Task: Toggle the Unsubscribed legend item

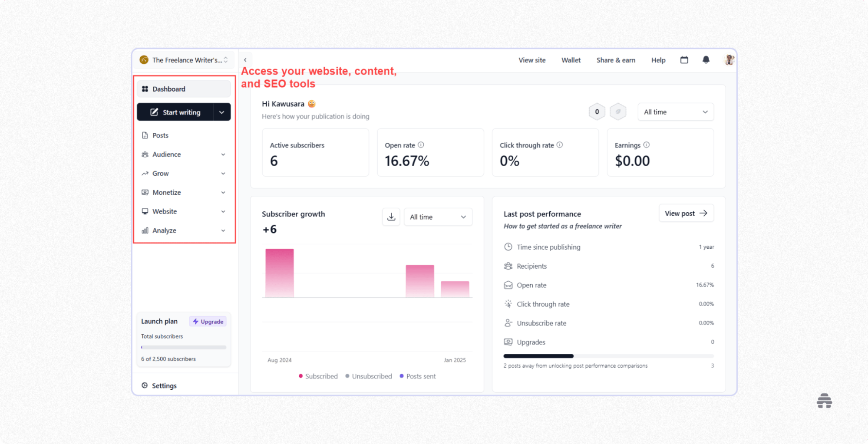Action: [369, 376]
